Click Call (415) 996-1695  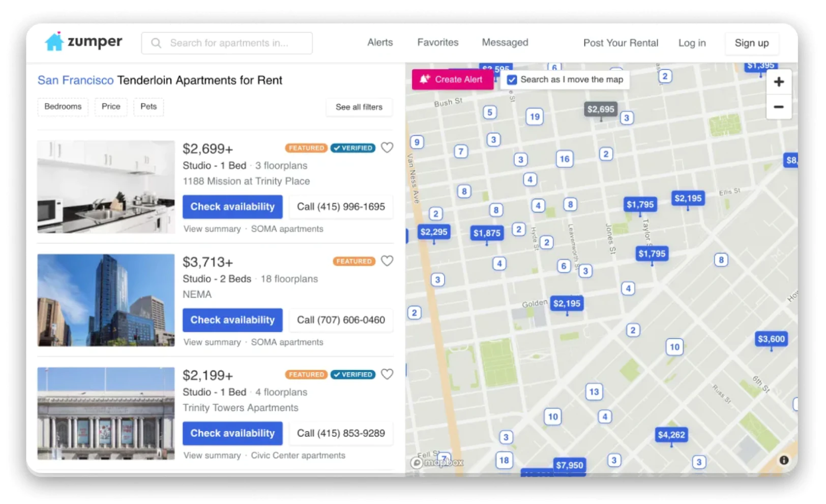[341, 207]
